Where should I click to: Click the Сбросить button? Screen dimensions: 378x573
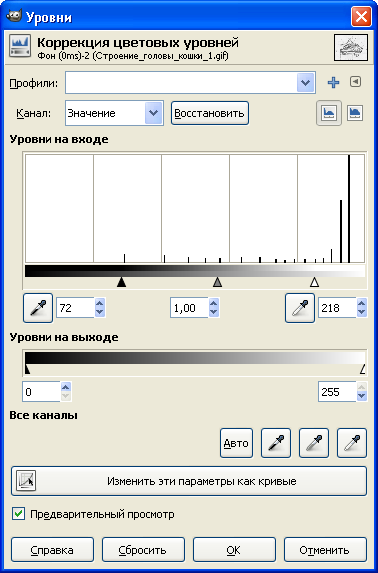pyautogui.click(x=143, y=550)
